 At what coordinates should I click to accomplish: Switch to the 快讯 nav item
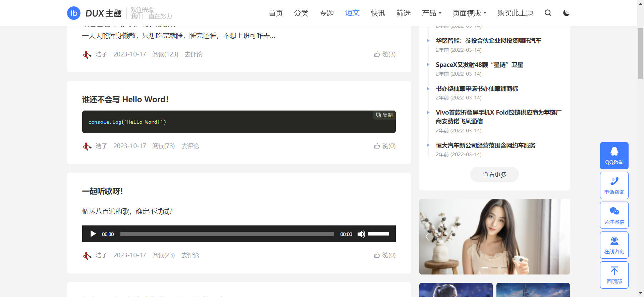tap(378, 13)
